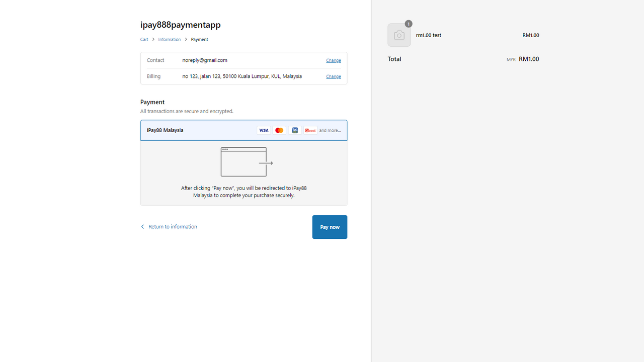Click the Mastercard logo icon
This screenshot has height=362, width=644.
[x=279, y=130]
